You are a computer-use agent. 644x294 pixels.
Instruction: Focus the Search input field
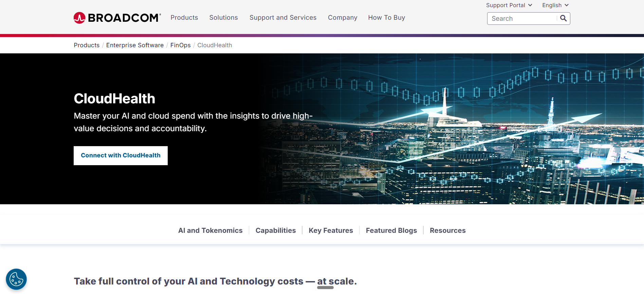[522, 18]
